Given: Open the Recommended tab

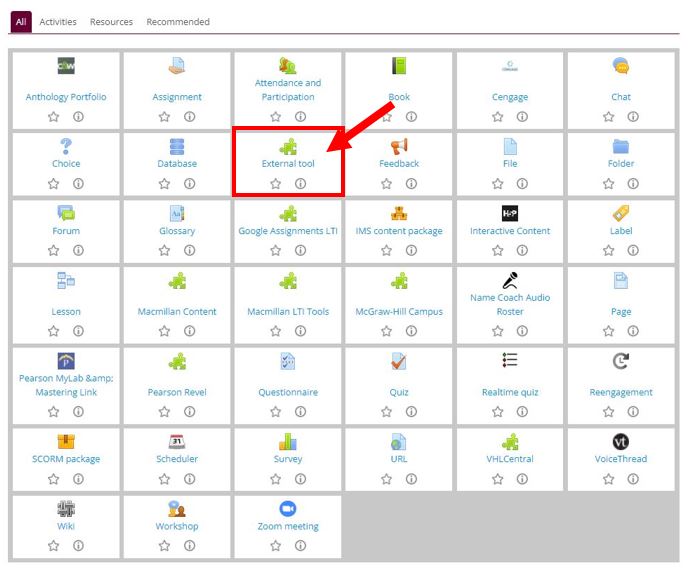Looking at the screenshot, I should click(x=178, y=22).
